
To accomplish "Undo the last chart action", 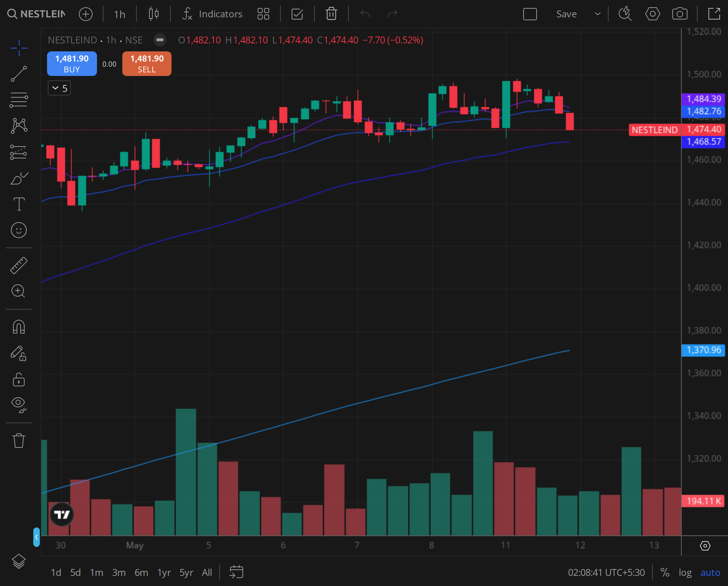I will [365, 14].
